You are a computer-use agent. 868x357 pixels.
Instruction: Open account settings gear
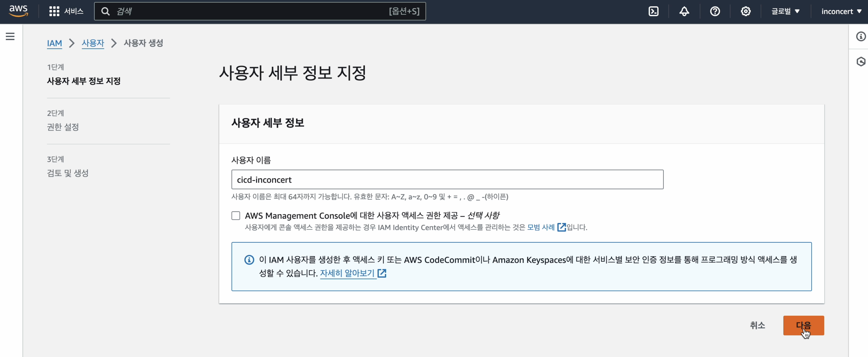click(x=746, y=11)
